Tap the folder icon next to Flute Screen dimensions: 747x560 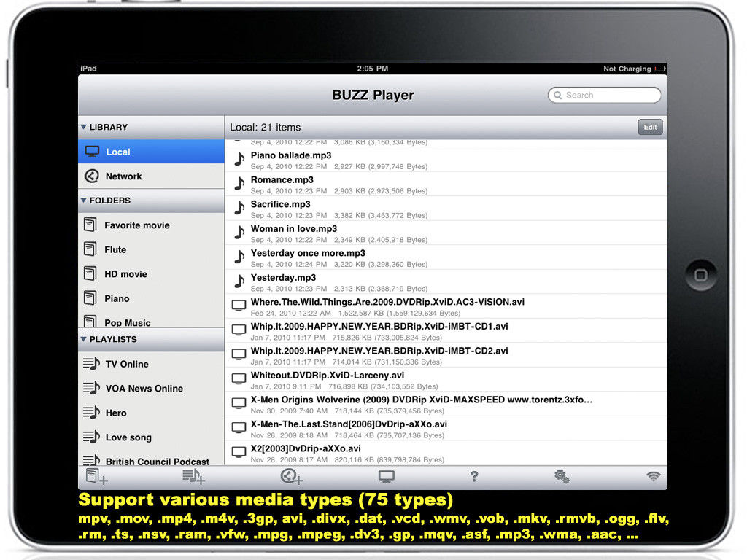click(90, 249)
